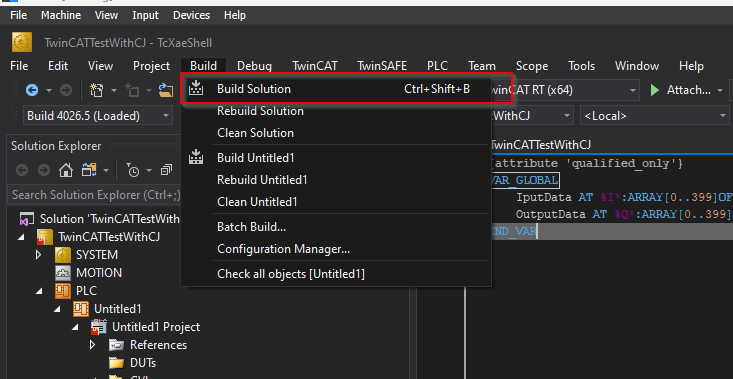Open the TcXaeShell File menu

(19, 66)
